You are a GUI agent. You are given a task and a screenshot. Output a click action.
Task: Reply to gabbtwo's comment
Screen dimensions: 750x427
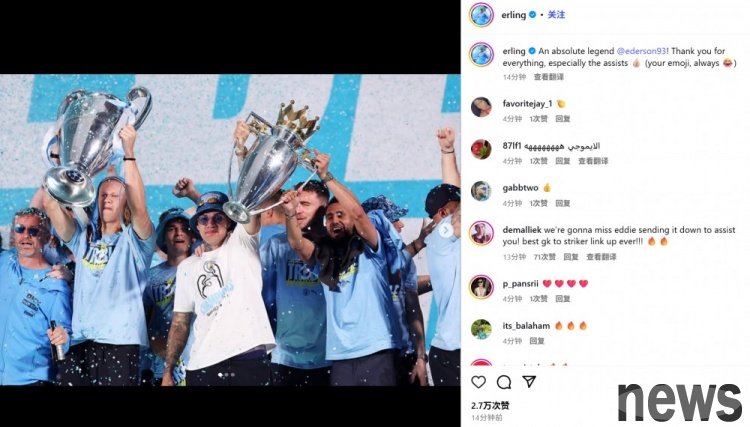point(563,203)
